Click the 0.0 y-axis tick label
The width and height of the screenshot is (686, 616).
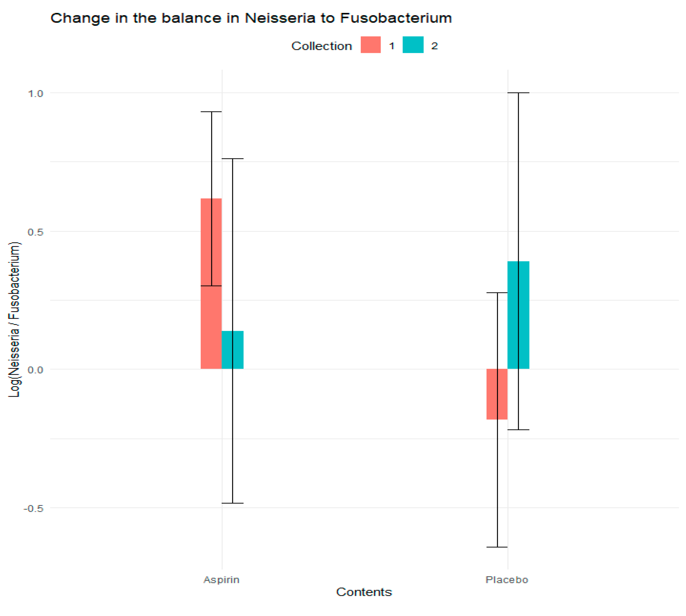click(36, 370)
